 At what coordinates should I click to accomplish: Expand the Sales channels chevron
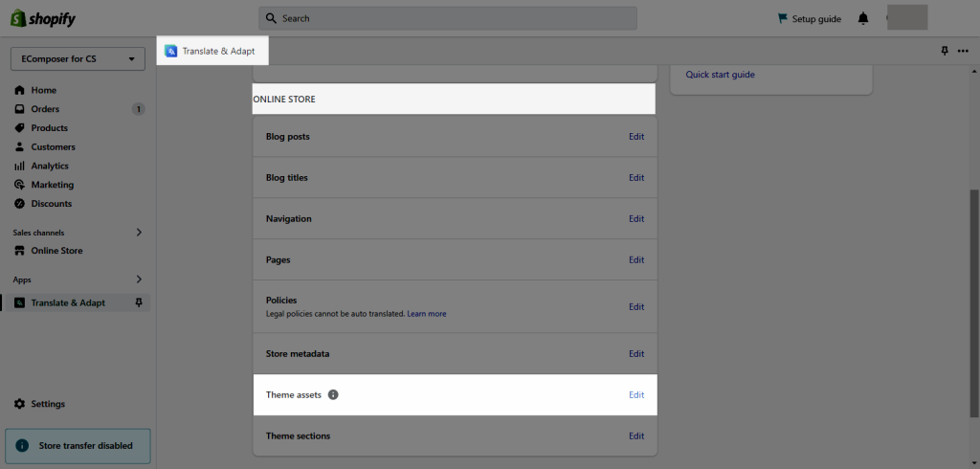pos(140,232)
